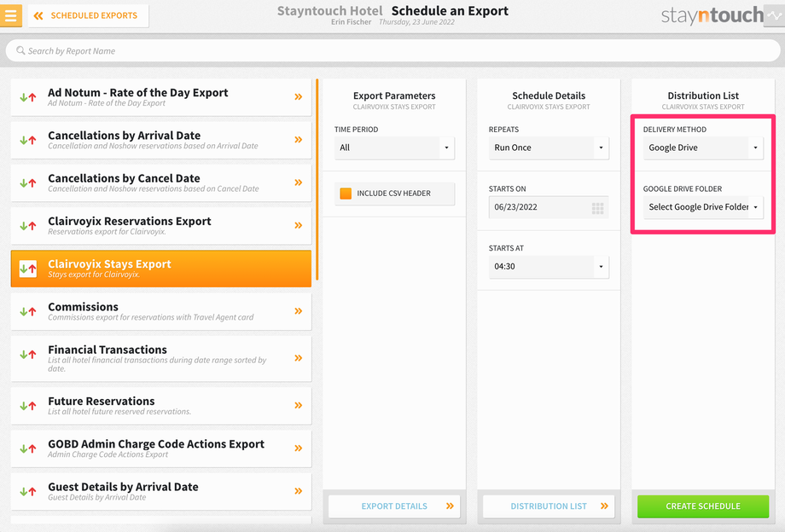The width and height of the screenshot is (785, 532).
Task: Select the Financial Transactions report
Action: coord(160,358)
